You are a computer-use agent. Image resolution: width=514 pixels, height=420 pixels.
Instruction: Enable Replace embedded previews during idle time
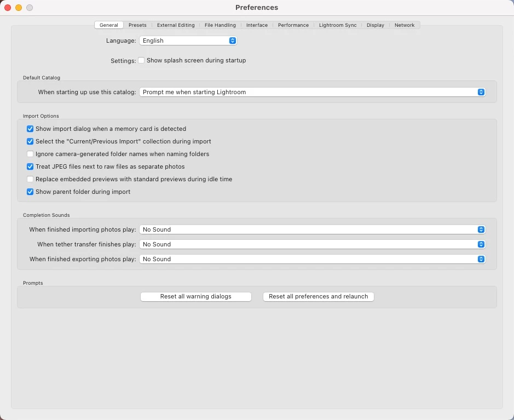[x=30, y=180]
